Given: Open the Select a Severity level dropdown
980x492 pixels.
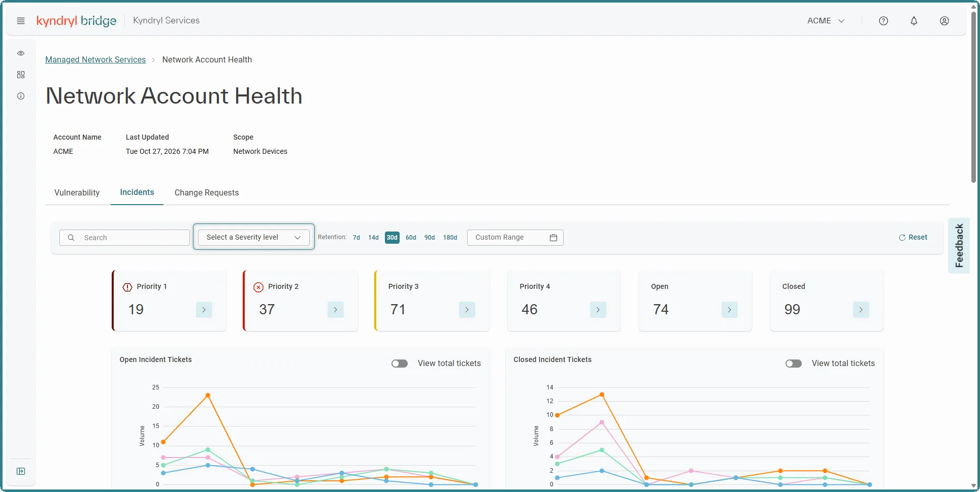Looking at the screenshot, I should [x=254, y=237].
